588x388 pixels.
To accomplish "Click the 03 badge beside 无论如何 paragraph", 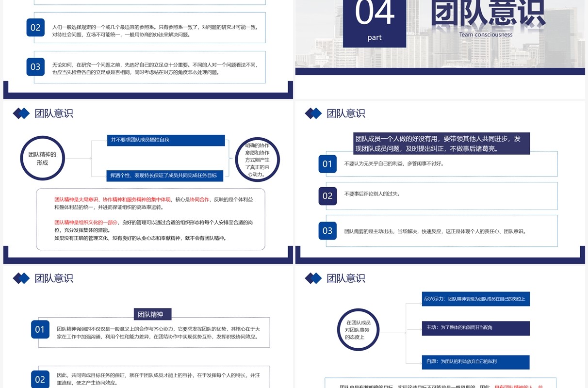I will pos(35,66).
